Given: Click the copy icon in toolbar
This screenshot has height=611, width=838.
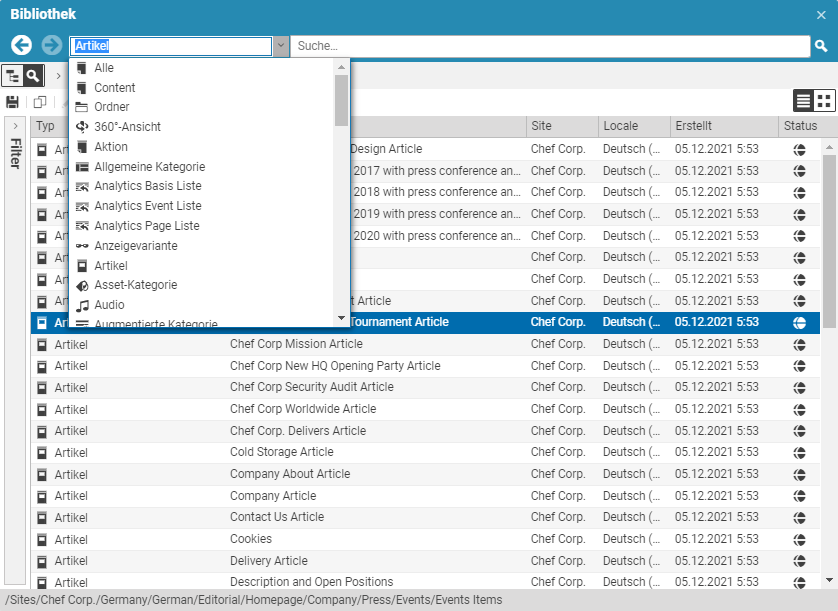Looking at the screenshot, I should pyautogui.click(x=40, y=102).
